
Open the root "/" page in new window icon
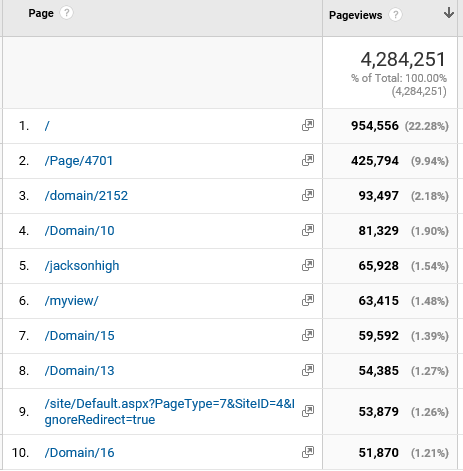[x=308, y=125]
